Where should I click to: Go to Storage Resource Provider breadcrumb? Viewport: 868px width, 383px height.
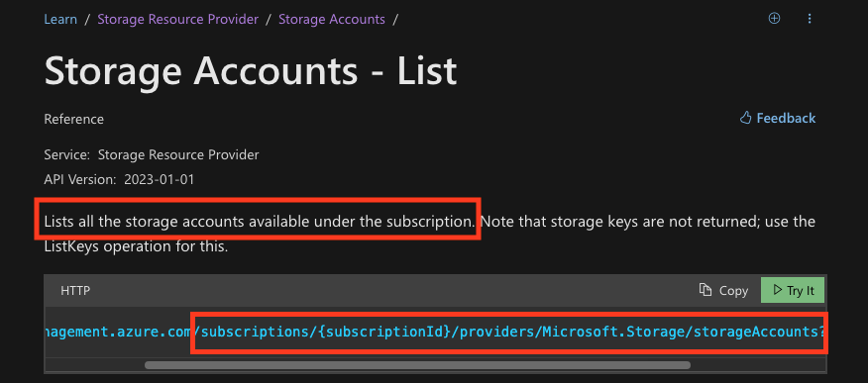coord(177,20)
